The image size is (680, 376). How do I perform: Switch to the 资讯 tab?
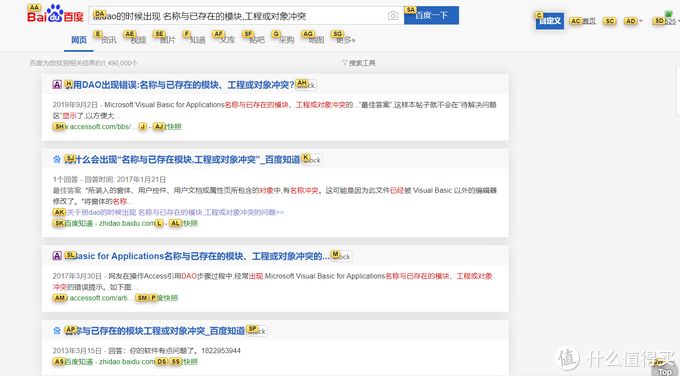109,40
